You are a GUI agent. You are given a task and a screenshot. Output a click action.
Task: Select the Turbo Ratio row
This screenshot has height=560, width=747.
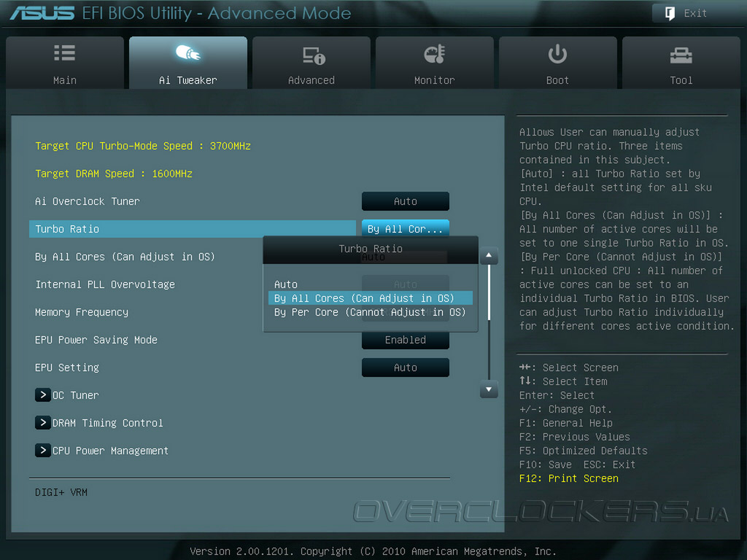coord(193,229)
